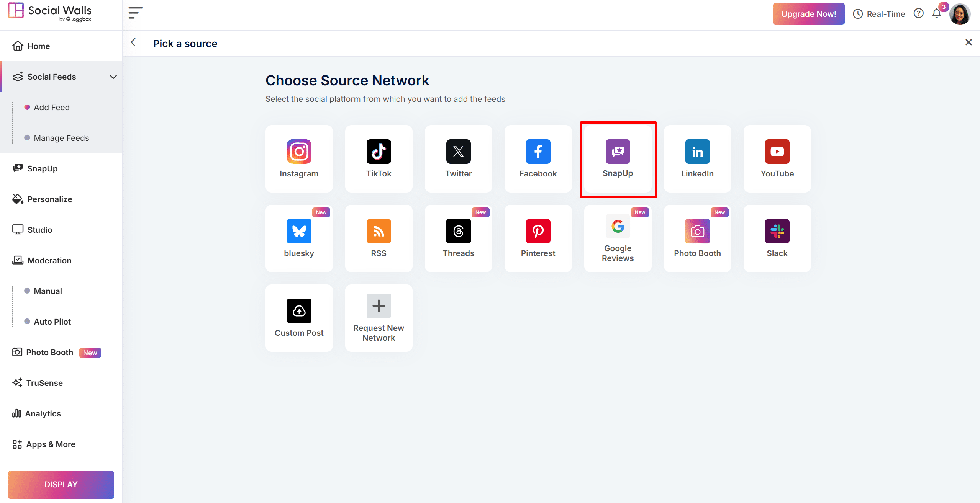This screenshot has width=980, height=503.
Task: Click the Custom Post upload icon
Action: [x=299, y=311]
